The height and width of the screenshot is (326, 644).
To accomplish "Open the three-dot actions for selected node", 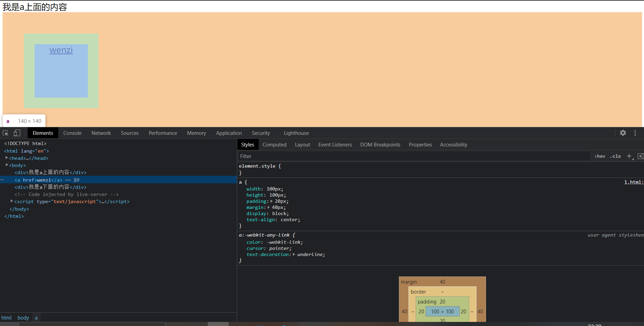I will coord(2,180).
